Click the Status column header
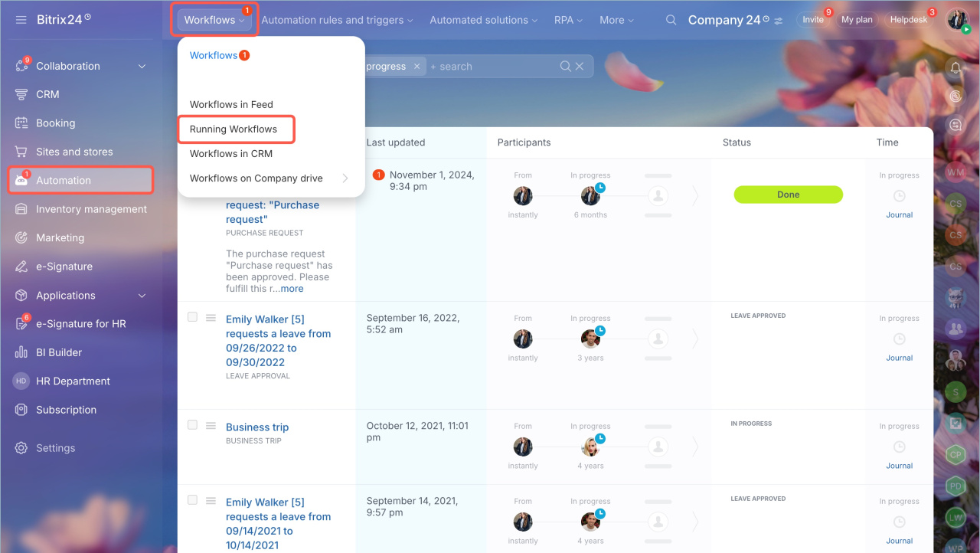 click(737, 142)
